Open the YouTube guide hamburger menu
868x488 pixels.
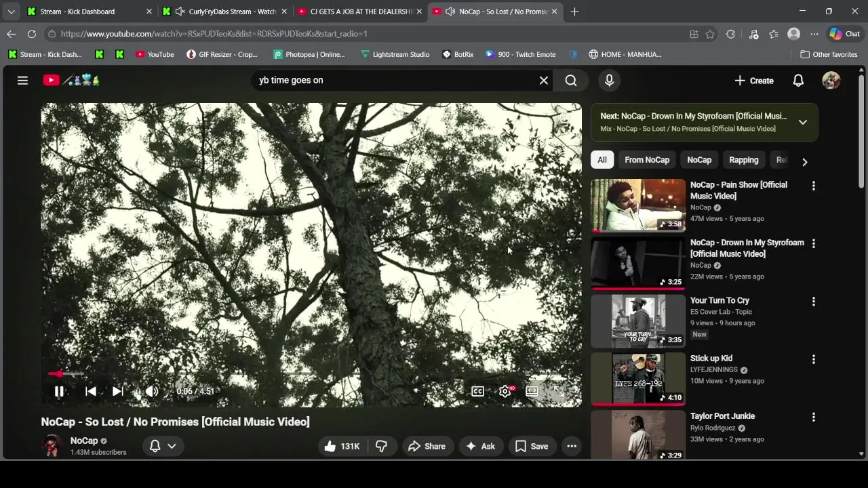pyautogui.click(x=22, y=80)
